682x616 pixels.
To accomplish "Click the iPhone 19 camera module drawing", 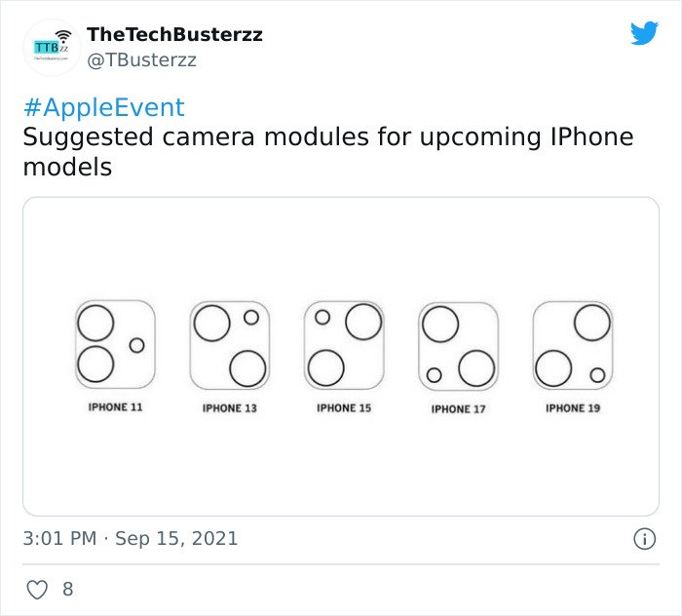I will point(573,345).
